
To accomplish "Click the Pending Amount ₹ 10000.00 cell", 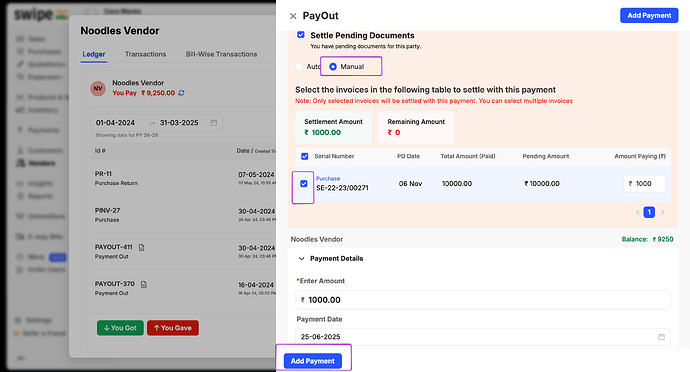I will click(542, 184).
